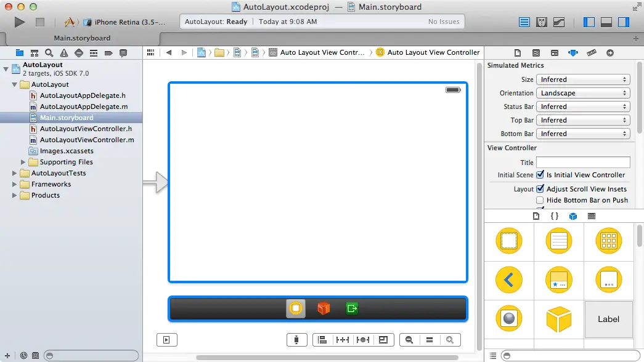644x362 pixels.
Task: Click the First Responder orange cube icon
Action: [x=324, y=308]
